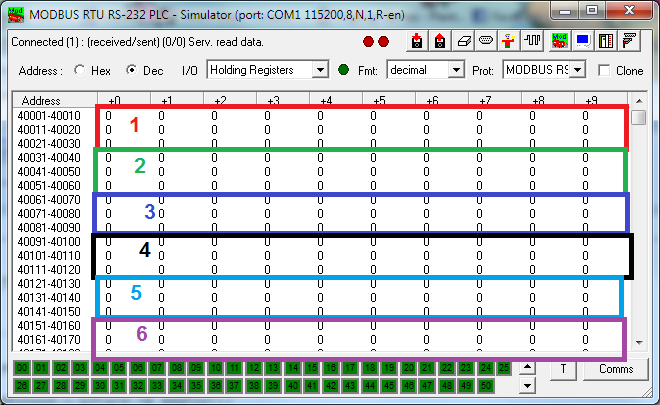Open serial port settings connector icon
Image resolution: width=660 pixels, height=405 pixels.
pos(486,41)
